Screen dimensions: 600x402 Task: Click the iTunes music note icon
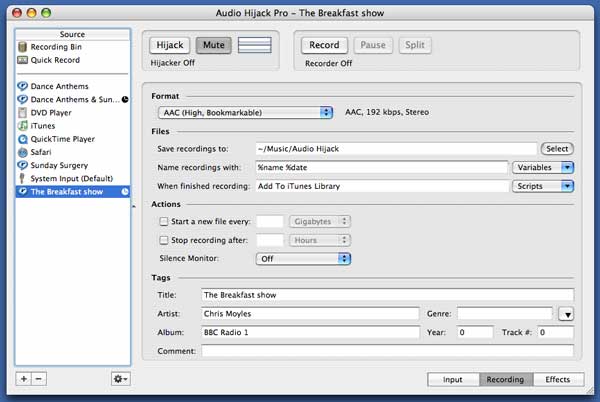[x=23, y=125]
